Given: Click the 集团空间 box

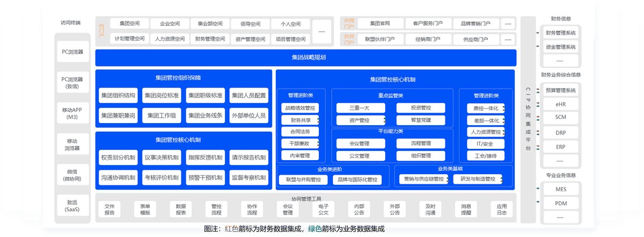Looking at the screenshot, I should (129, 24).
